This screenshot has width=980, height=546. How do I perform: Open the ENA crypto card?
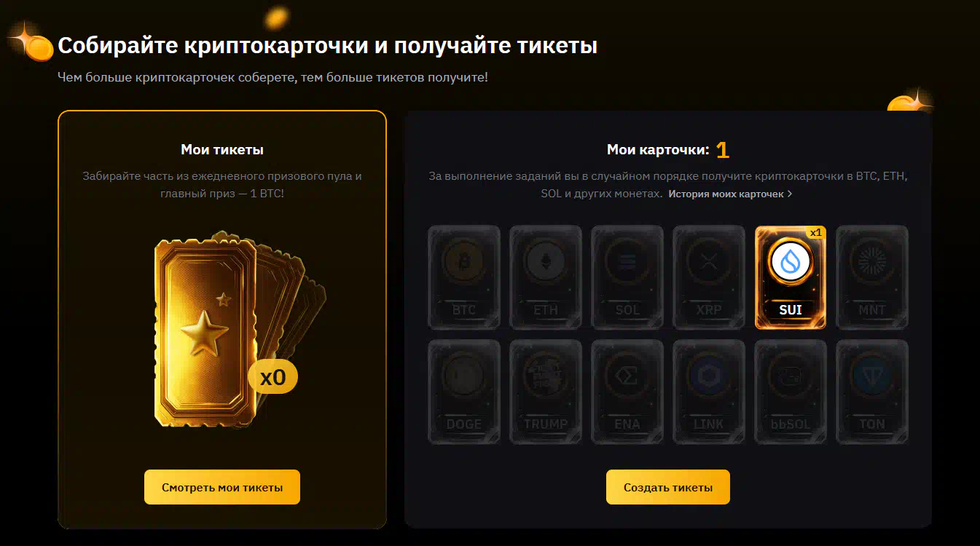(x=627, y=392)
